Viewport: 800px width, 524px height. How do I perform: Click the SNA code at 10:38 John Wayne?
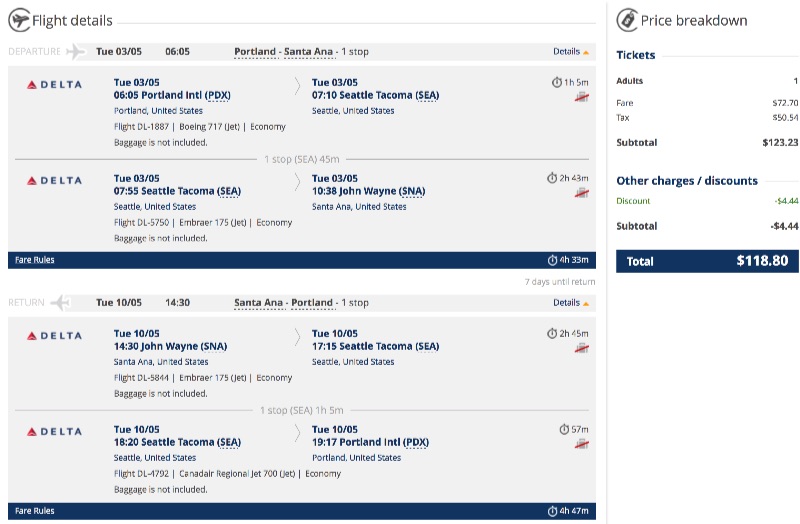pyautogui.click(x=412, y=191)
